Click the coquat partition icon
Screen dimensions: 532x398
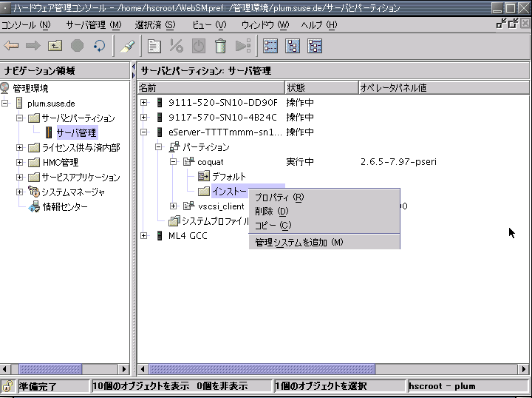pos(188,162)
